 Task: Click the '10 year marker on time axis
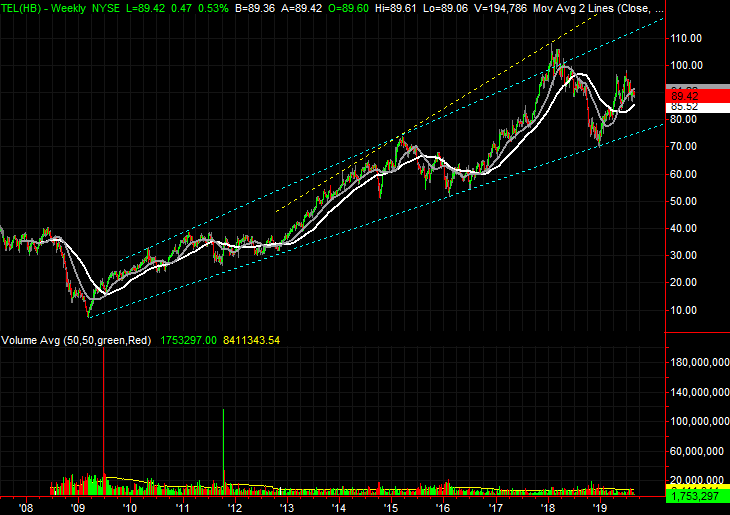130,508
